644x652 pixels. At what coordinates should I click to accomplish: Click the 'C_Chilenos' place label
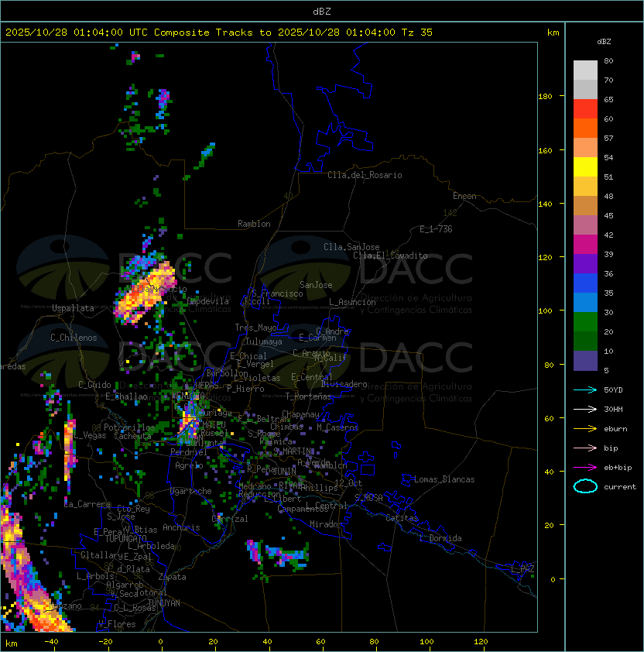(x=74, y=338)
